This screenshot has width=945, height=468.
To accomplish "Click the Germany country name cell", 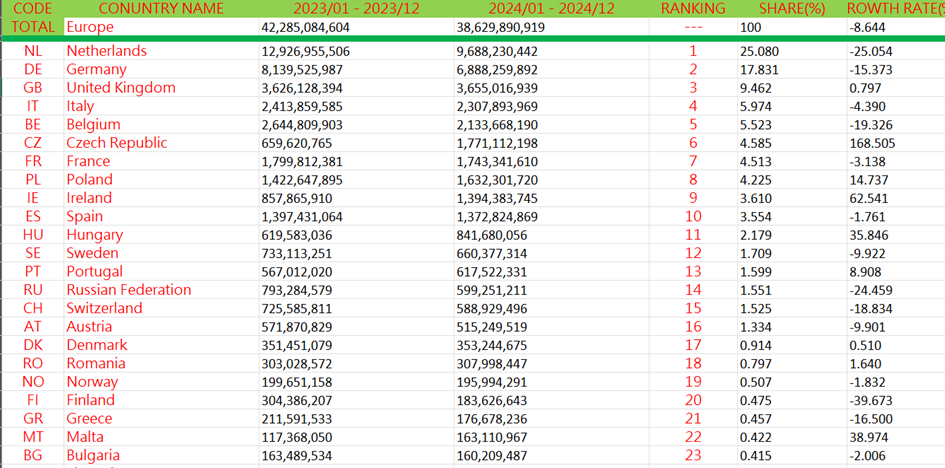I will 96,69.
